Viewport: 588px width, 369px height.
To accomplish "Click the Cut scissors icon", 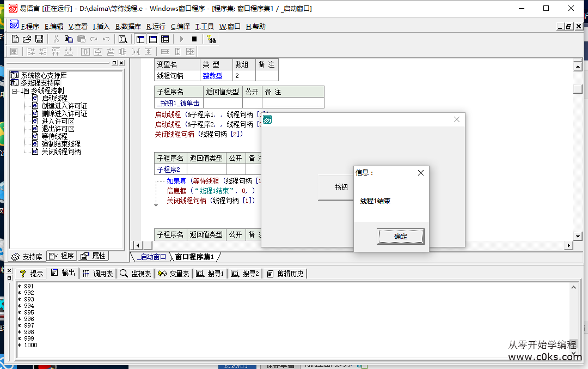I will tap(56, 39).
